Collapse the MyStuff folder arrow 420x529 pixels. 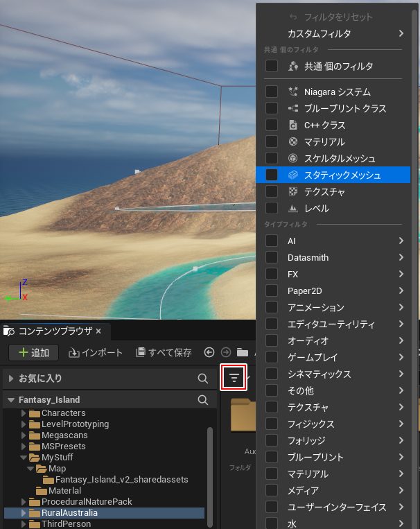(24, 458)
